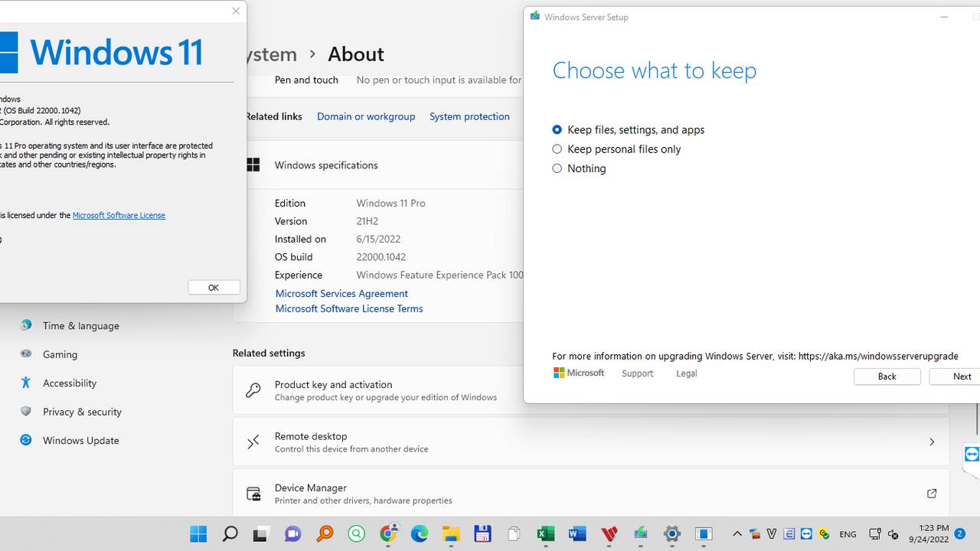This screenshot has height=551, width=980.
Task: Open Microsoft Software License Terms link in Settings
Action: tap(349, 308)
